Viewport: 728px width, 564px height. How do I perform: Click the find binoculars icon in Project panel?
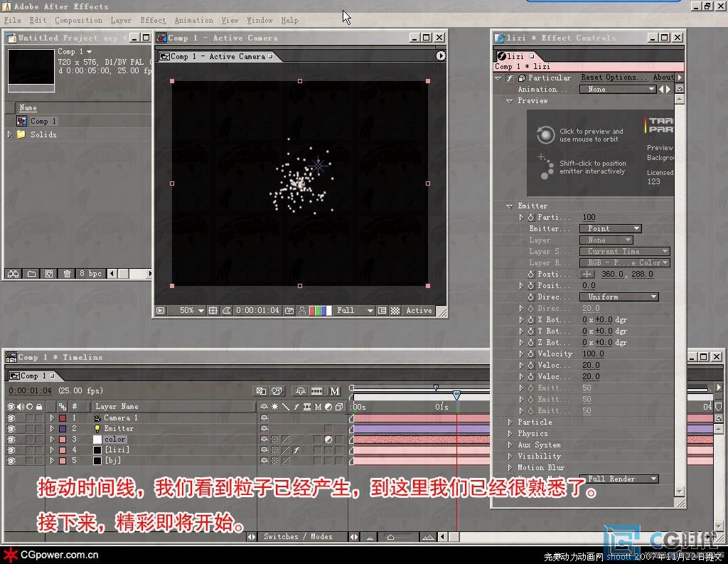14,274
